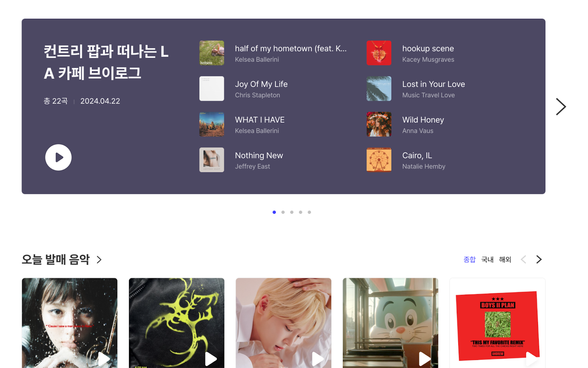Select fifth carousel page dot
Screen dimensions: 588x368
point(309,212)
